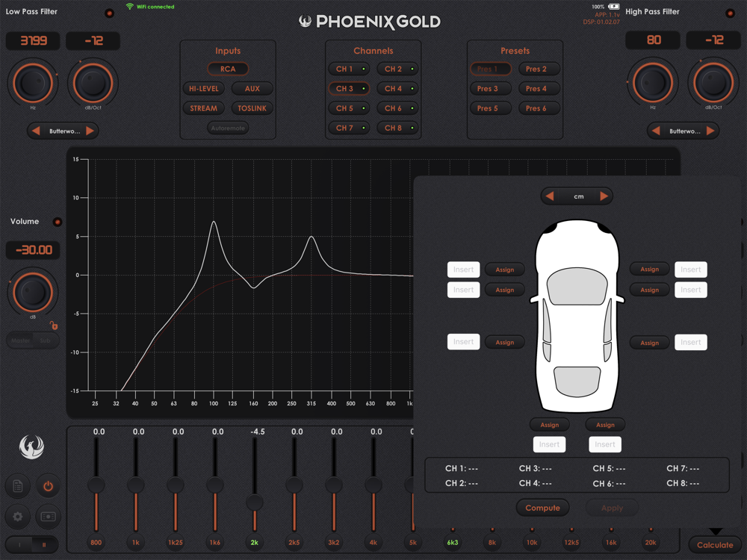Click the Autoremote button
The image size is (747, 560).
(x=228, y=128)
